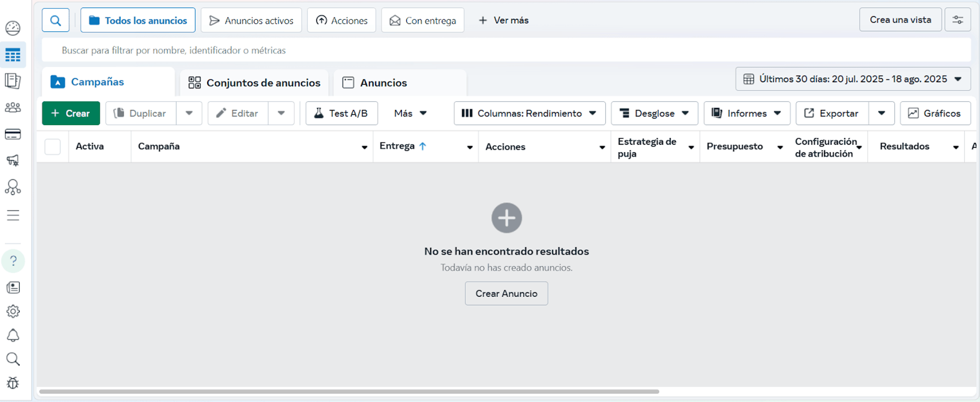The image size is (980, 402).
Task: Open the Campaña column dropdown arrow
Action: click(364, 147)
